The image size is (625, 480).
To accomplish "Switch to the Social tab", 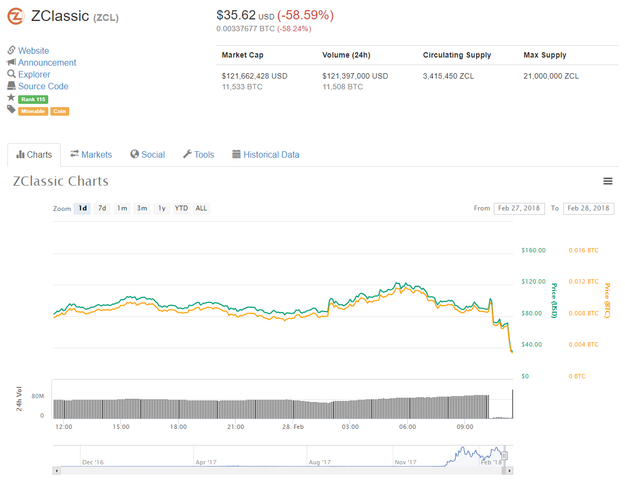I will [x=147, y=155].
